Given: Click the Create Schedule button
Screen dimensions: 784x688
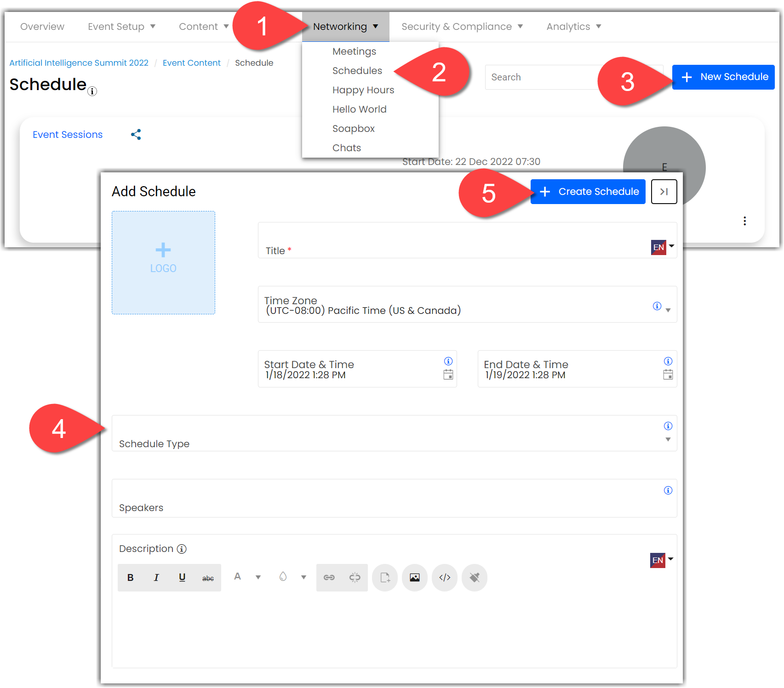Looking at the screenshot, I should [x=588, y=192].
